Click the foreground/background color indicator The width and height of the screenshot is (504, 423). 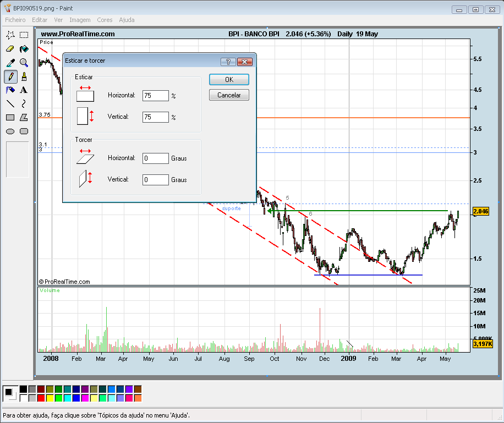(x=10, y=394)
